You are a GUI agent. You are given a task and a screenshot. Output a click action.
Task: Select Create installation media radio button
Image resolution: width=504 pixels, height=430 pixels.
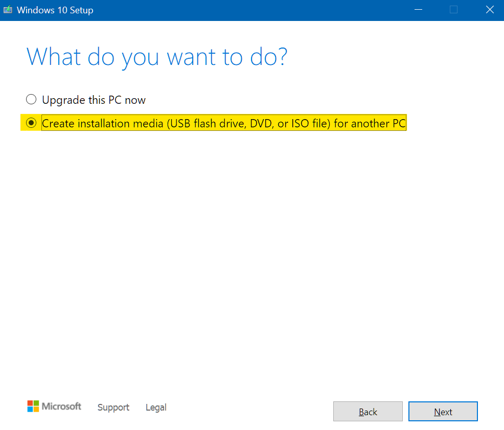(x=31, y=123)
